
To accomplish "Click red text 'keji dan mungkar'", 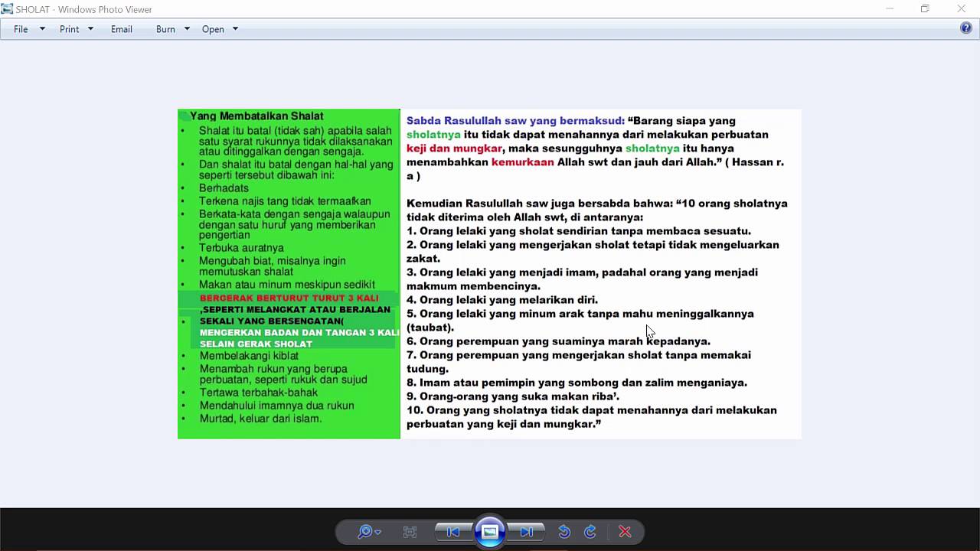I will pos(454,148).
